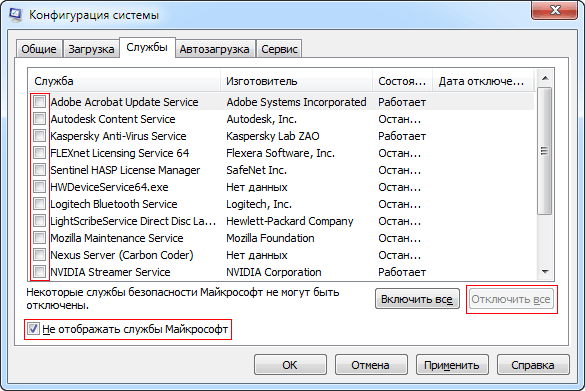Check the Sentinel HASP License Manager checkbox
Viewport: 585px width, 391px height.
pyautogui.click(x=39, y=170)
